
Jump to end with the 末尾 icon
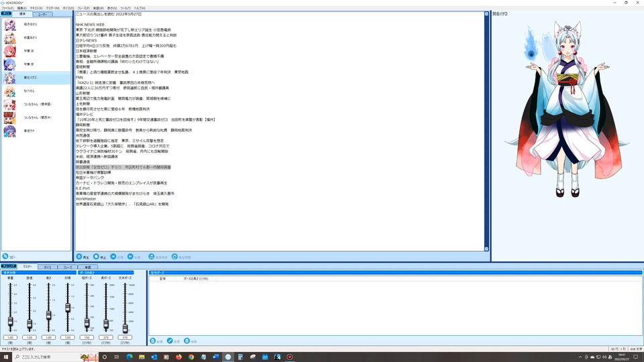130,257
